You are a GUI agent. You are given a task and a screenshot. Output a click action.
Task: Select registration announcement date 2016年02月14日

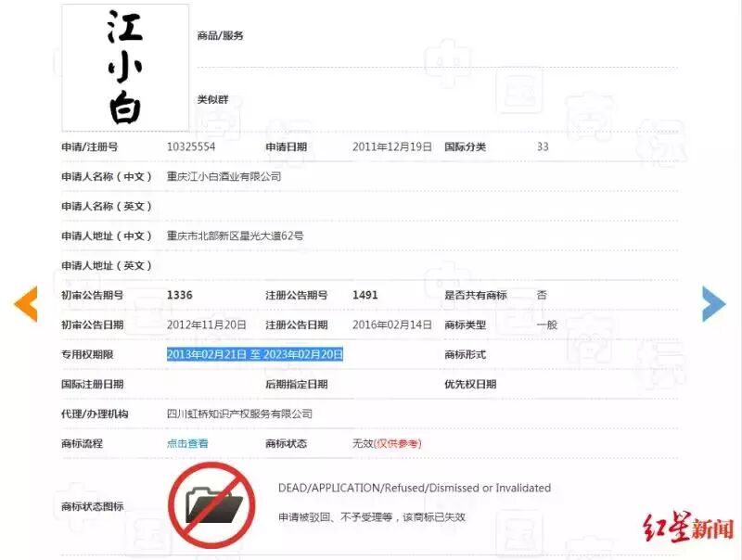tap(392, 325)
